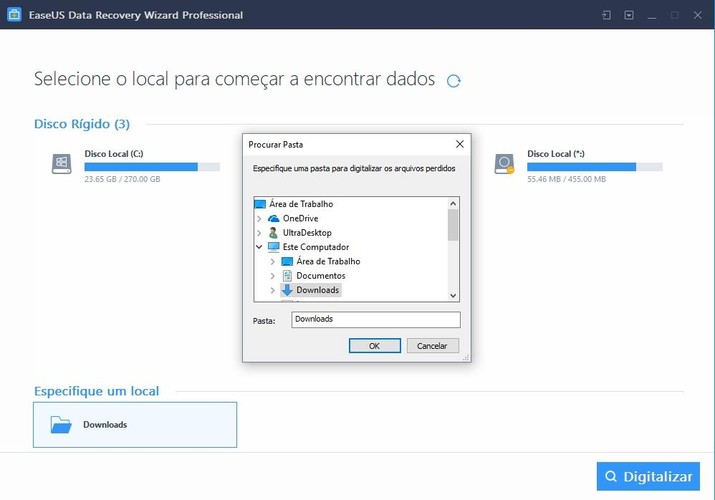The width and height of the screenshot is (715, 500).
Task: Select Este Computador in the folder tree
Action: click(316, 247)
